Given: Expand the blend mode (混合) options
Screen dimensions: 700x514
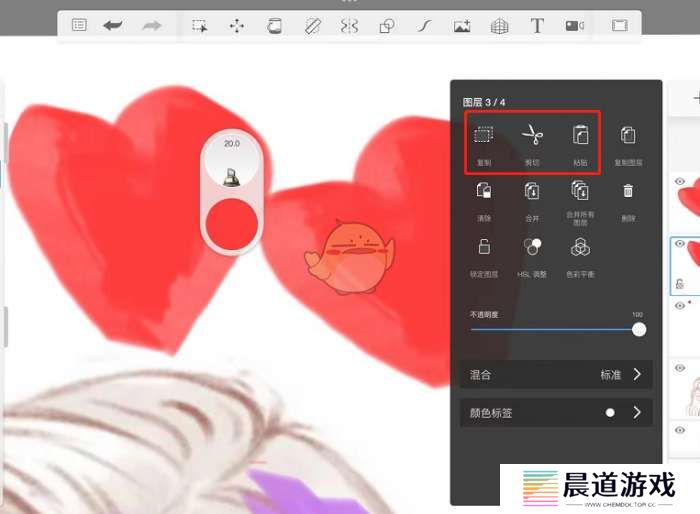Looking at the screenshot, I should pos(637,375).
